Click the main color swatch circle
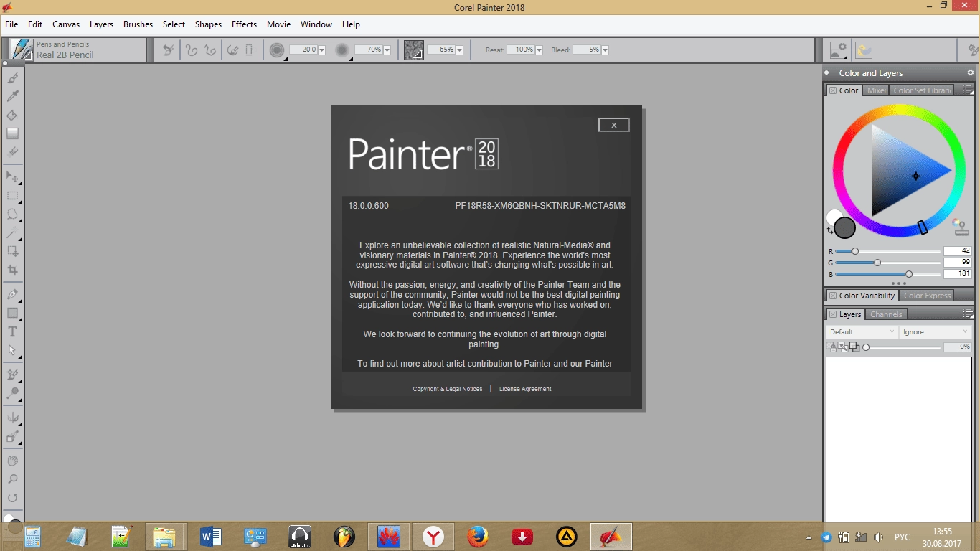 tap(845, 227)
